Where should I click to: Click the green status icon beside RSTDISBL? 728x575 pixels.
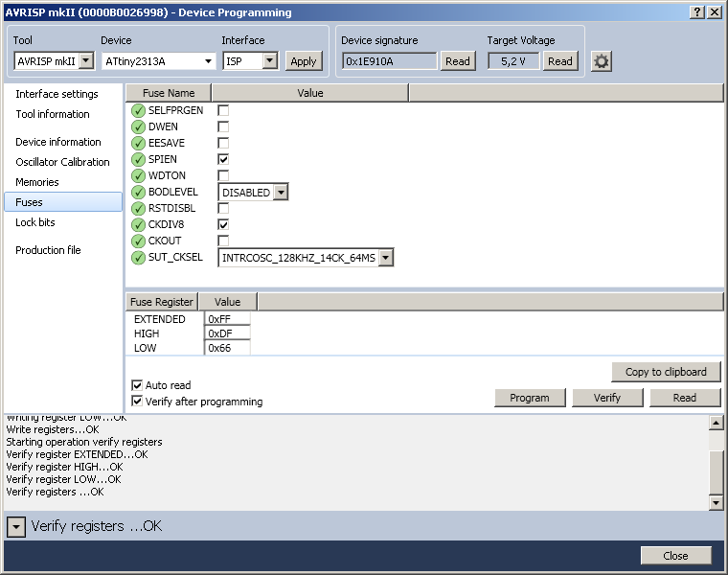(138, 209)
